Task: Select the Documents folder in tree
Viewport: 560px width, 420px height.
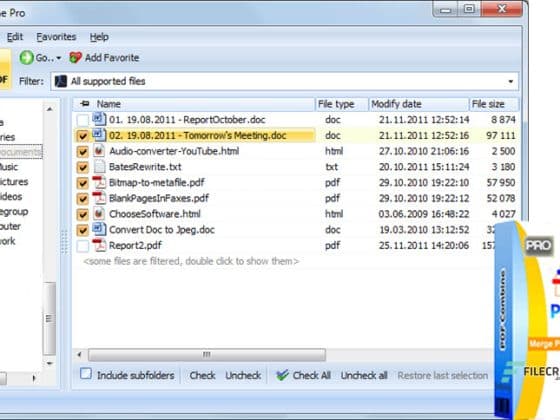Action: click(21, 151)
